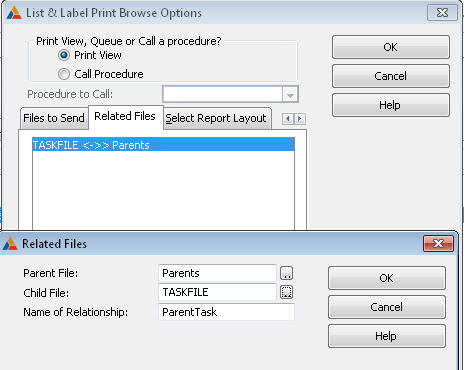Viewport: 464px width, 370px height.
Task: Click the Child File lookup ellipsis button
Action: pos(286,292)
